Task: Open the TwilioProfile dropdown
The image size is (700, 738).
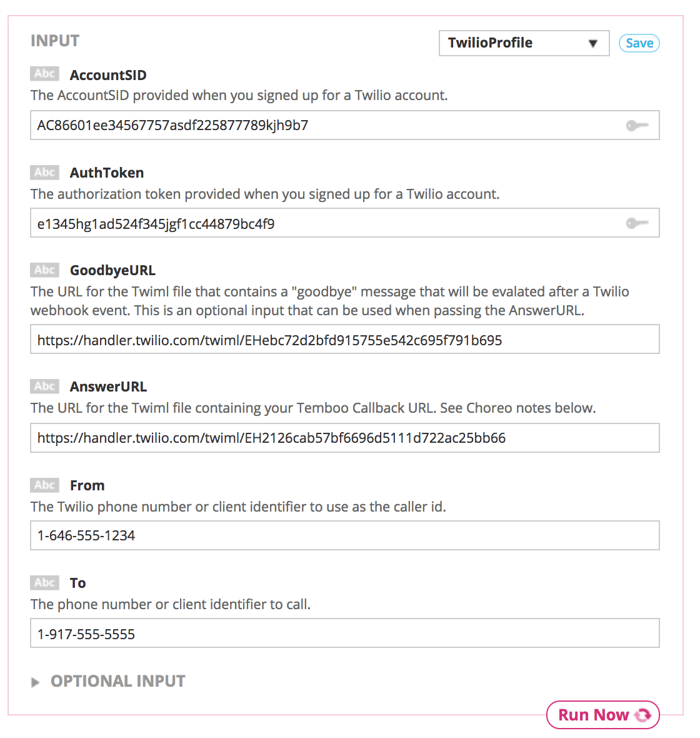Action: click(x=524, y=43)
